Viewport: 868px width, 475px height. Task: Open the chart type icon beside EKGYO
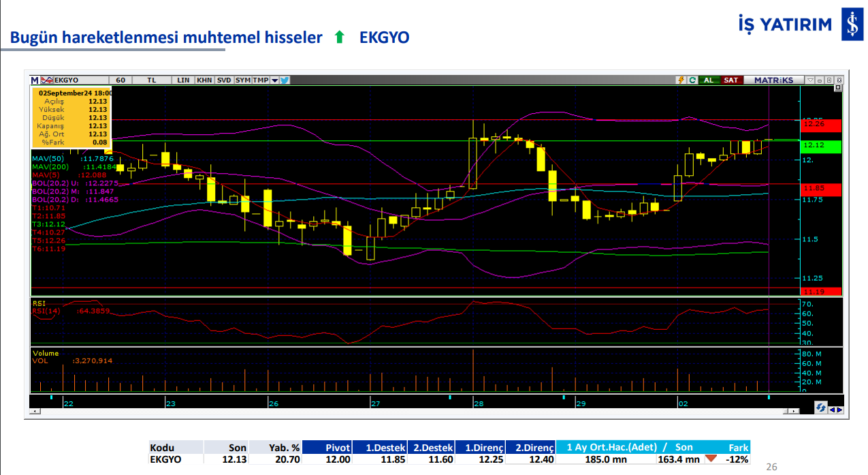(x=46, y=80)
